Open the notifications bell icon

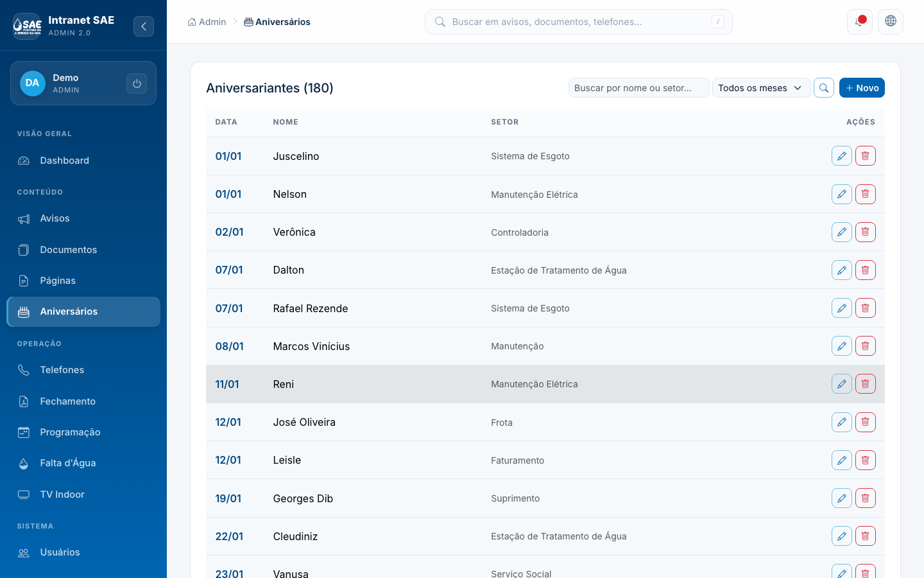pyautogui.click(x=860, y=22)
